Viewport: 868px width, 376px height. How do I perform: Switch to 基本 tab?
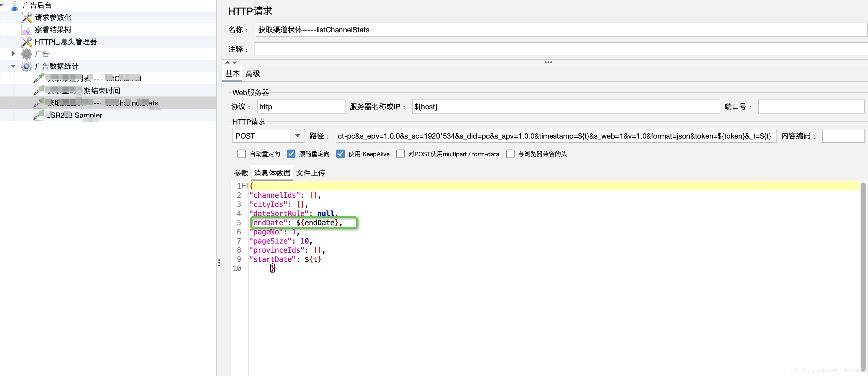coord(233,73)
